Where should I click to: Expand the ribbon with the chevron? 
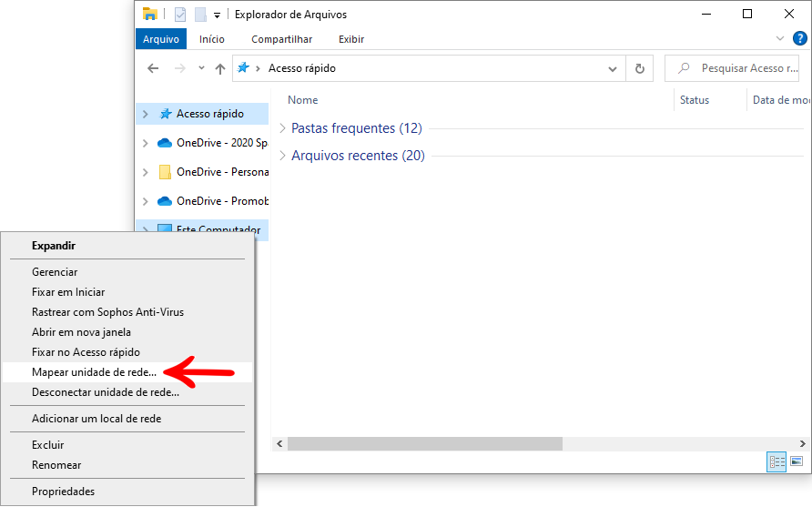780,39
